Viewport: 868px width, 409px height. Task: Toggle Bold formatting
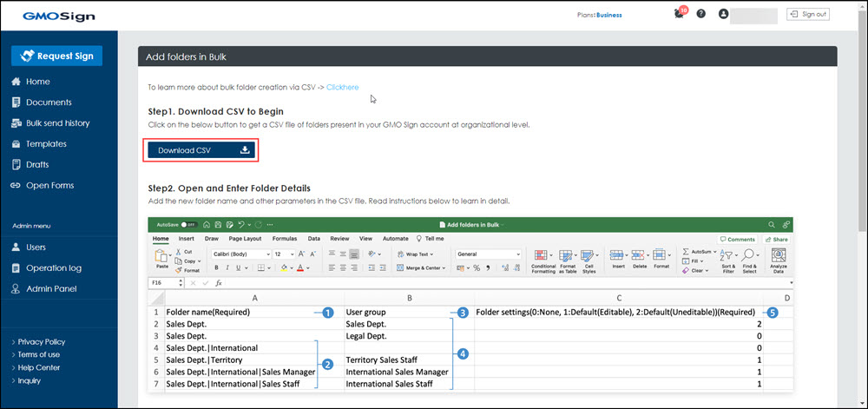[x=217, y=267]
